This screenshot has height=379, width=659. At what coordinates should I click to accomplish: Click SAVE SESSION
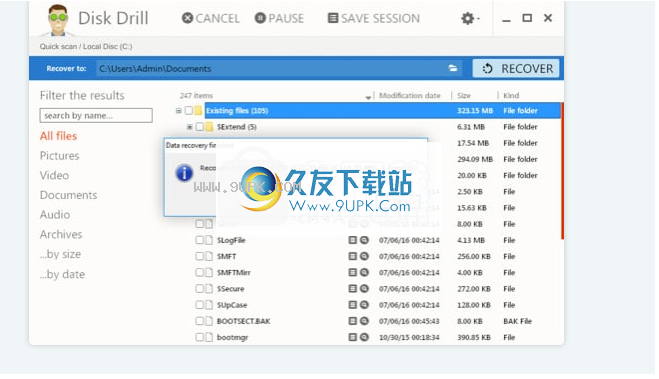point(374,18)
